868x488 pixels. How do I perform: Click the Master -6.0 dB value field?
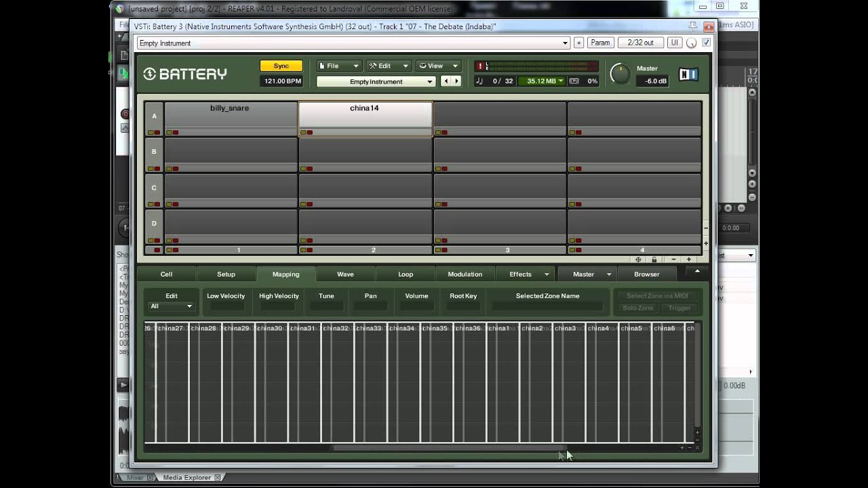pos(652,81)
